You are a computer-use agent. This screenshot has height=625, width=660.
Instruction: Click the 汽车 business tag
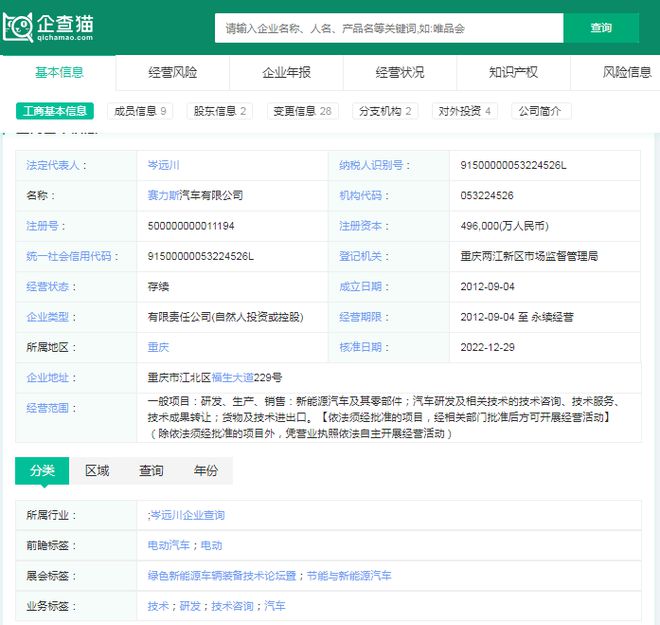click(x=275, y=606)
